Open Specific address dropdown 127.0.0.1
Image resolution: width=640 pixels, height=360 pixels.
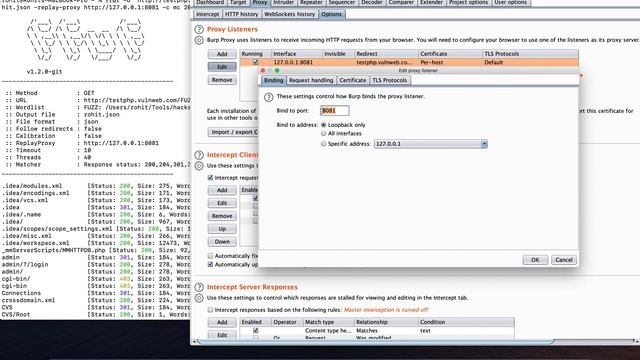(x=431, y=144)
